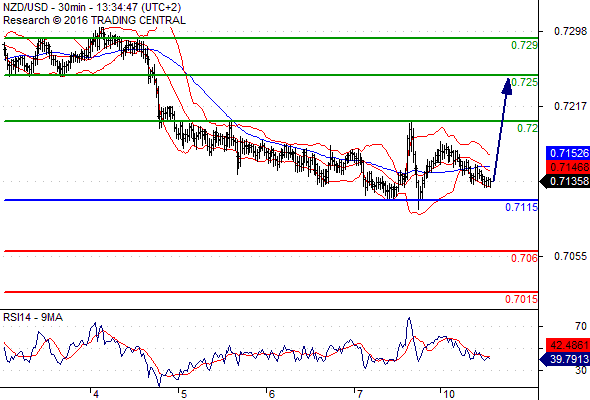Viewport: 590px width, 400px height.
Task: Select the blue 0.7115 pivot level label
Action: click(x=521, y=207)
